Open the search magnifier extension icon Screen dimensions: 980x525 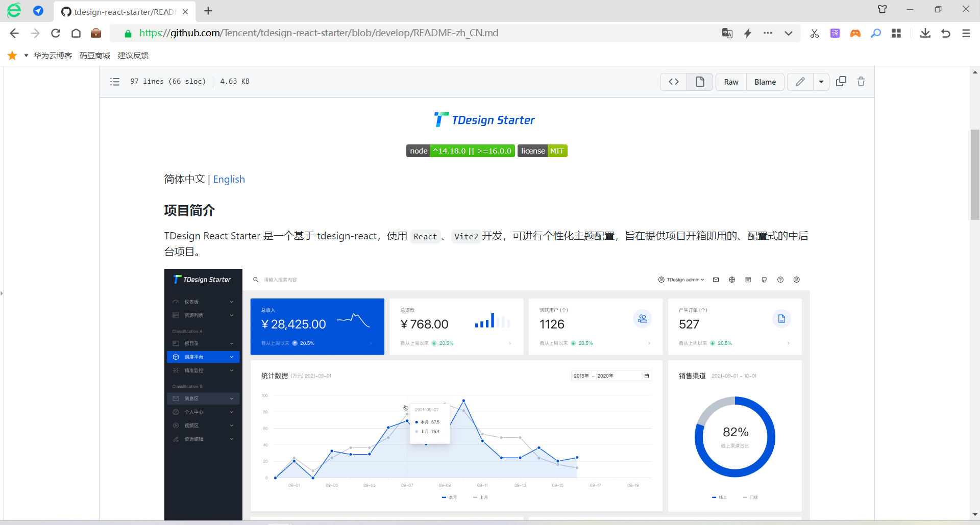(876, 33)
